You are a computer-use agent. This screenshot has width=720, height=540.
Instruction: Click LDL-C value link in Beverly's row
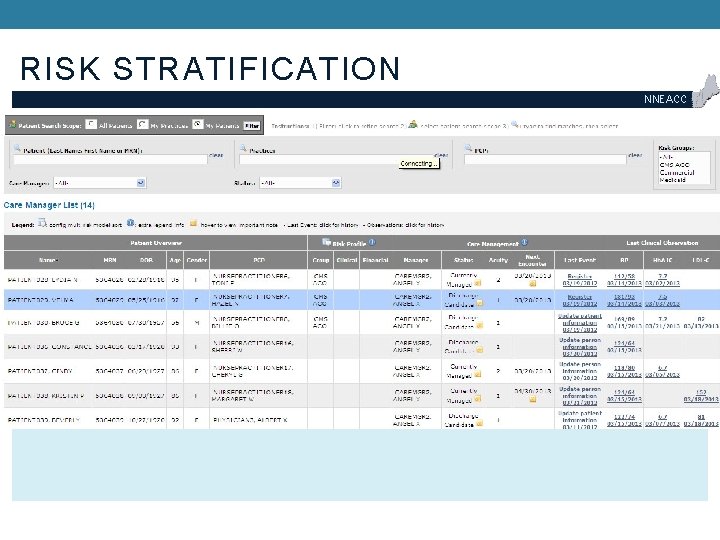701,420
